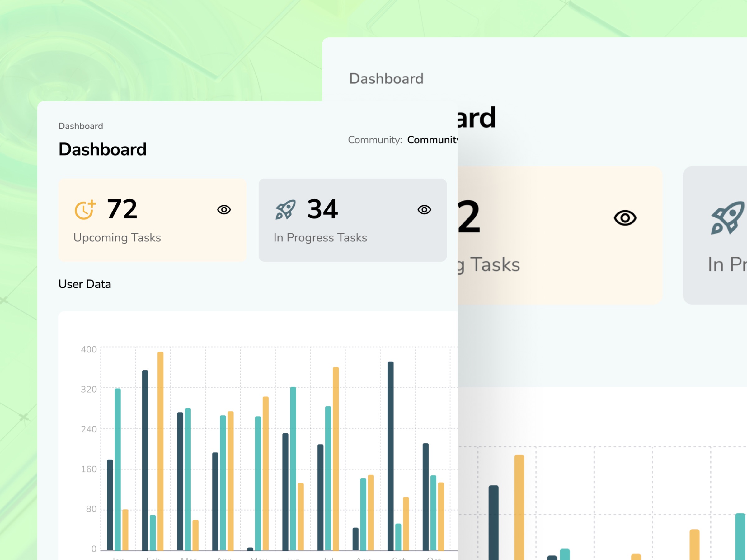Toggle the large eye icon in the back window
This screenshot has width=747, height=560.
(x=625, y=218)
